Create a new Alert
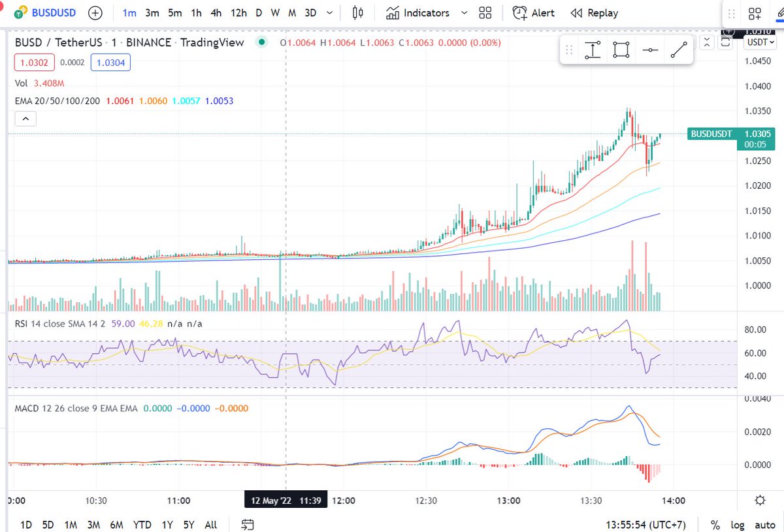The height and width of the screenshot is (532, 784). click(534, 12)
